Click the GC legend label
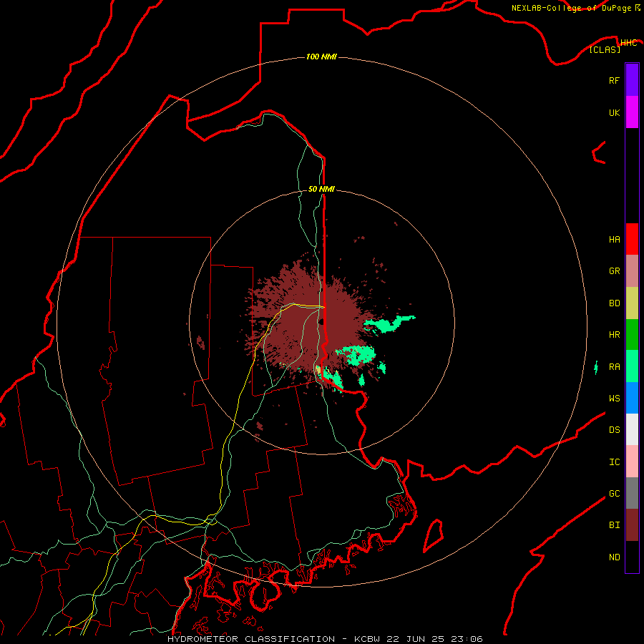 [x=614, y=493]
